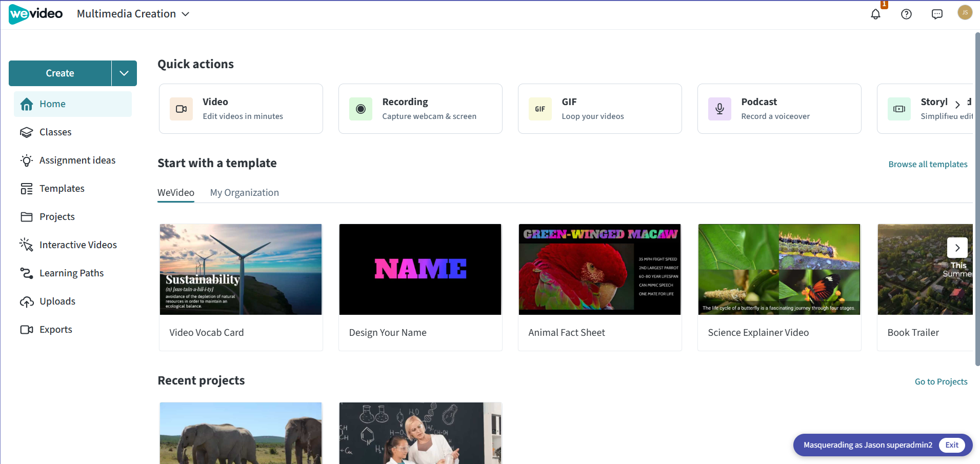Open the Video Vocab Card template
The image size is (980, 464).
[241, 287]
